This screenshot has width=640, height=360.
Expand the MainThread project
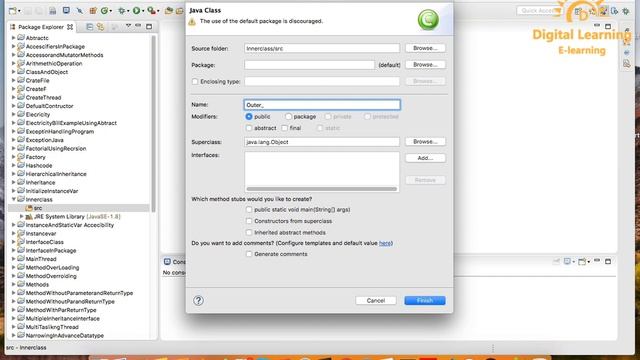pyautogui.click(x=13, y=259)
